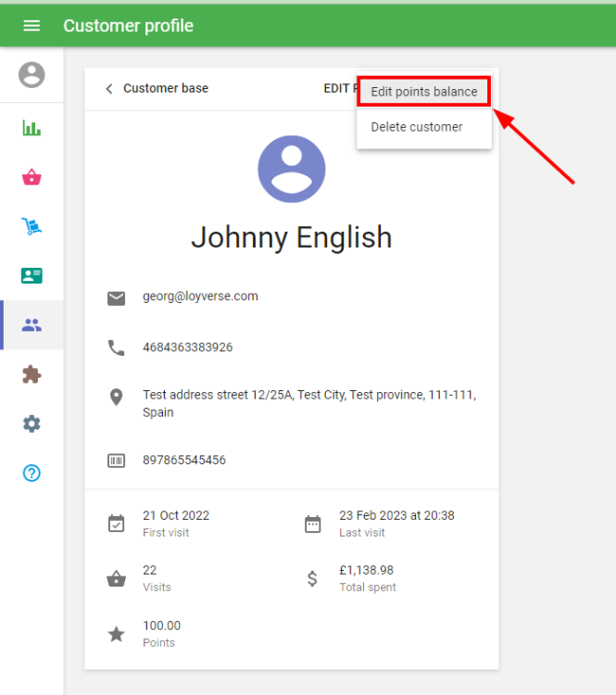Click the back chevron arrow
Screen dimensions: 616x695
(108, 89)
